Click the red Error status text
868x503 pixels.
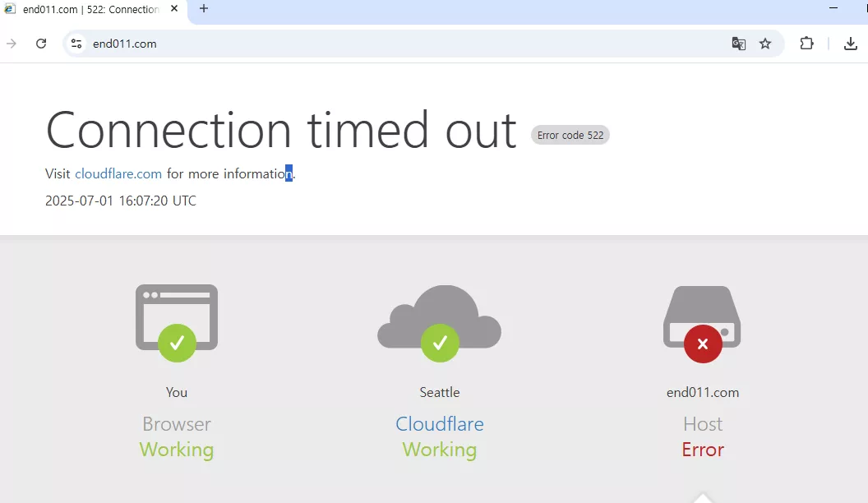pos(703,450)
